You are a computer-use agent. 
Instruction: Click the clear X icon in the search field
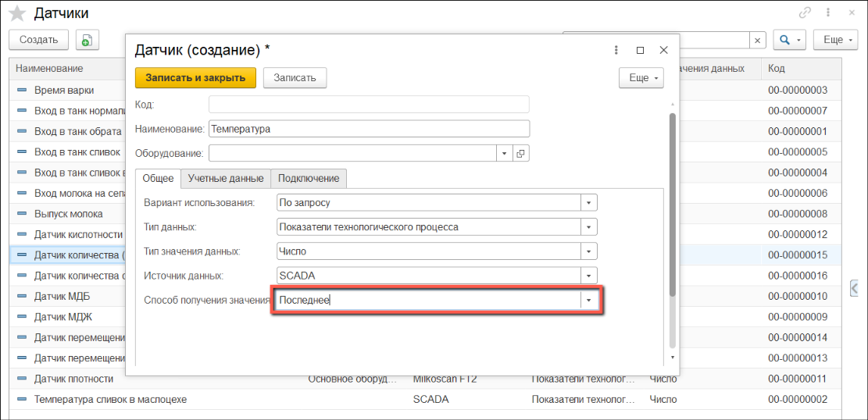(757, 40)
